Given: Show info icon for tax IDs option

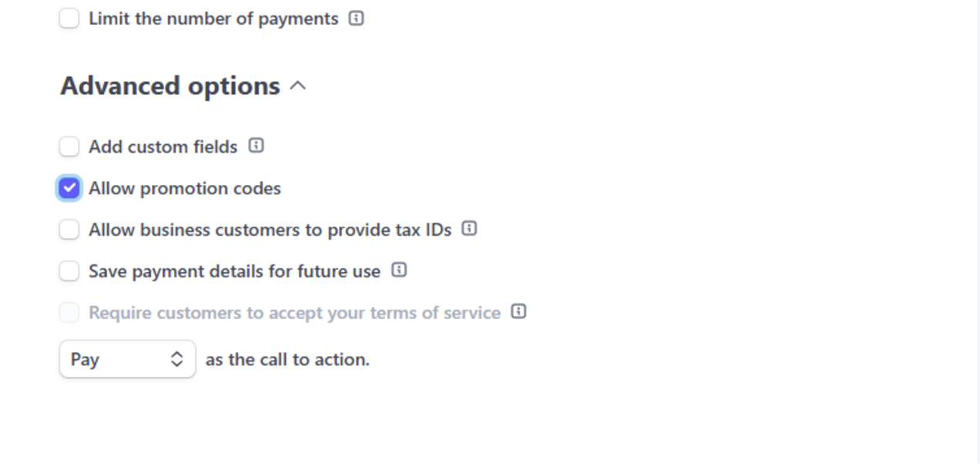Looking at the screenshot, I should pos(469,229).
